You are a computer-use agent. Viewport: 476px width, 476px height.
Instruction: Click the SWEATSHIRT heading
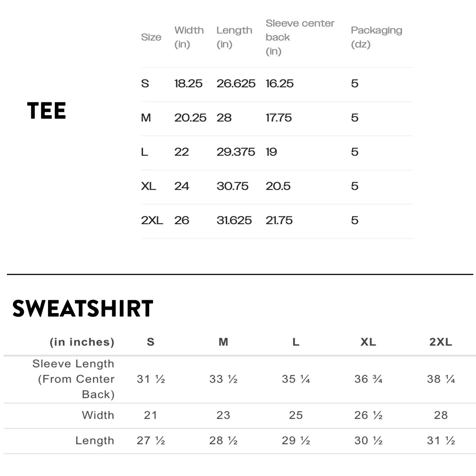83,309
